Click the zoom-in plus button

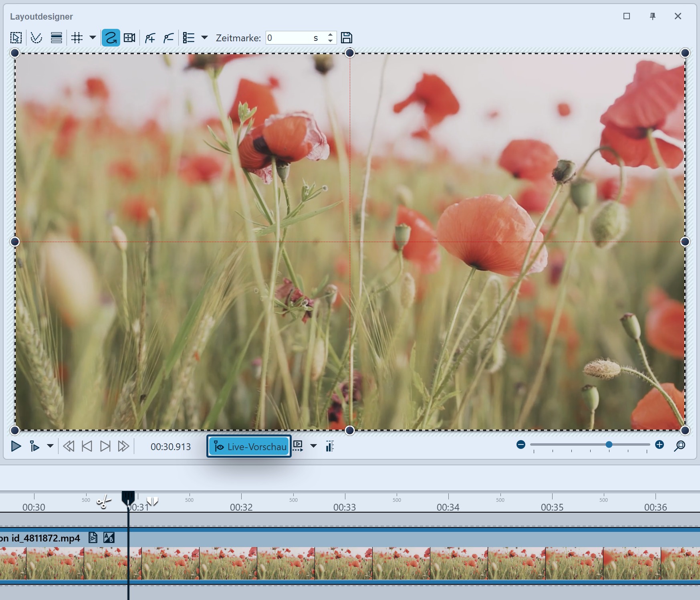(660, 445)
